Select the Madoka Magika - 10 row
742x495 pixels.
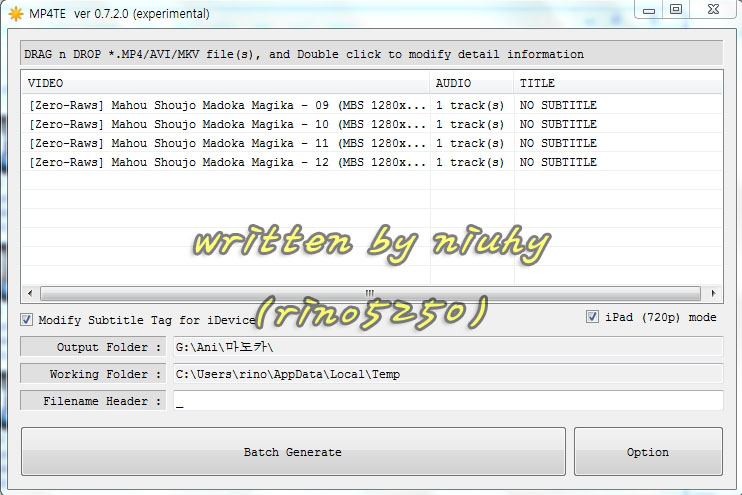372,124
